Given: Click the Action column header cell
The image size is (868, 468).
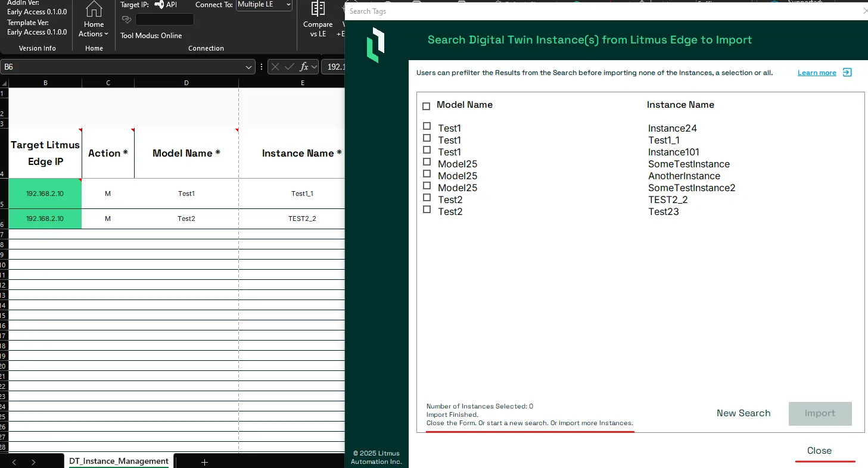Looking at the screenshot, I should tap(108, 153).
